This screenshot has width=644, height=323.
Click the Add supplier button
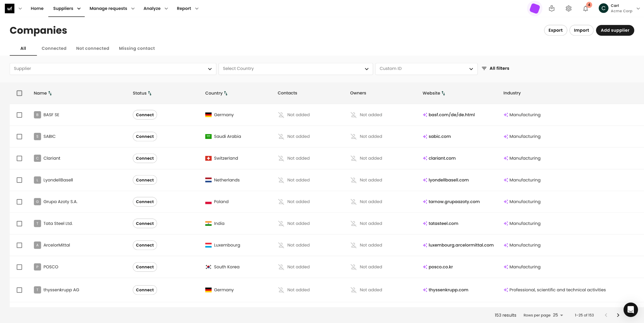pos(615,30)
